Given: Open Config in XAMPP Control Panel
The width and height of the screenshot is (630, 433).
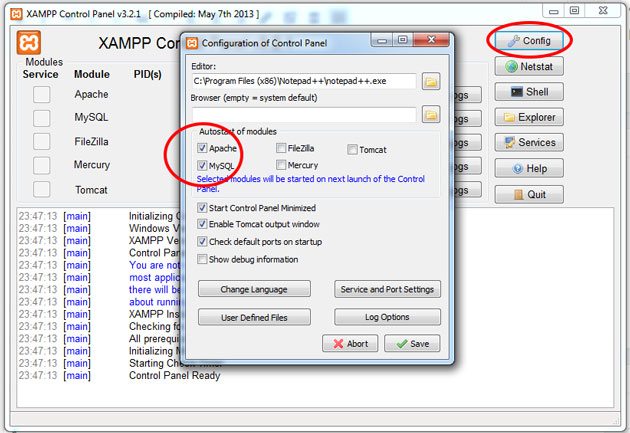Looking at the screenshot, I should (x=529, y=41).
